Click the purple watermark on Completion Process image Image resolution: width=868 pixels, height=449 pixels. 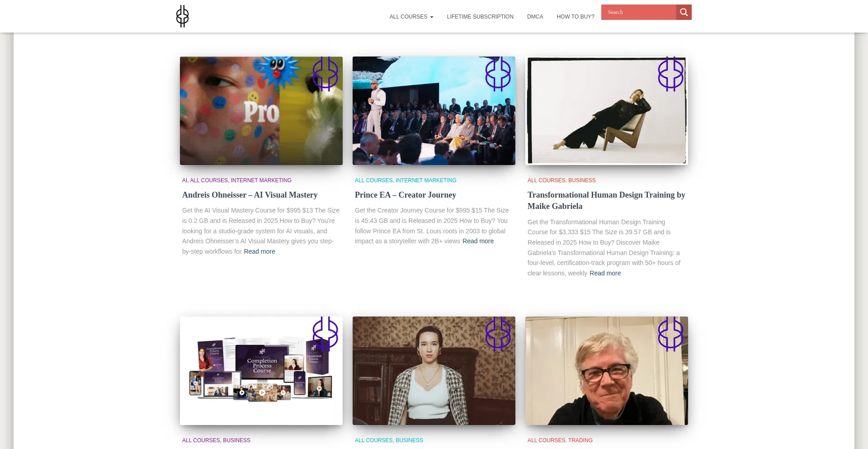[325, 334]
